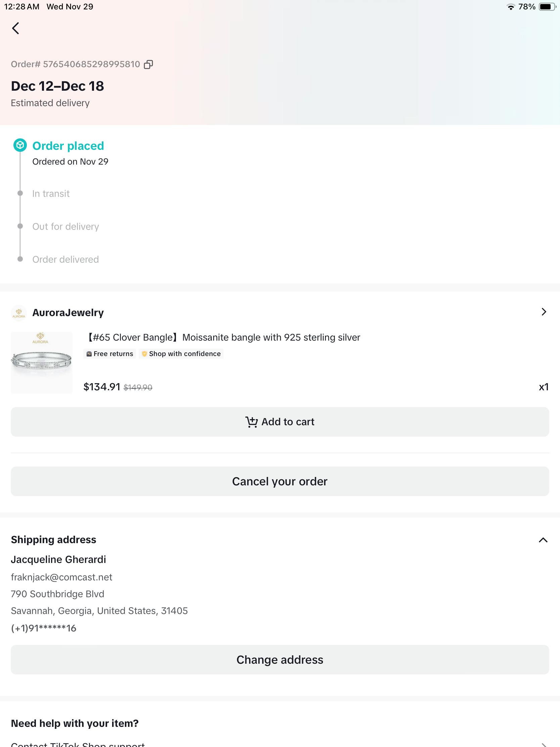Tap the AuroraJewelry shop logo
Viewport: 560px width, 747px height.
click(x=19, y=313)
